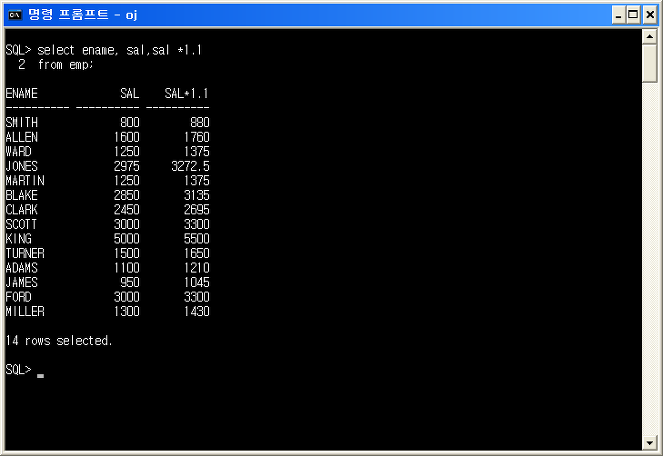This screenshot has height=456, width=663.
Task: Click the salary 2975 for JONES
Action: (x=126, y=166)
